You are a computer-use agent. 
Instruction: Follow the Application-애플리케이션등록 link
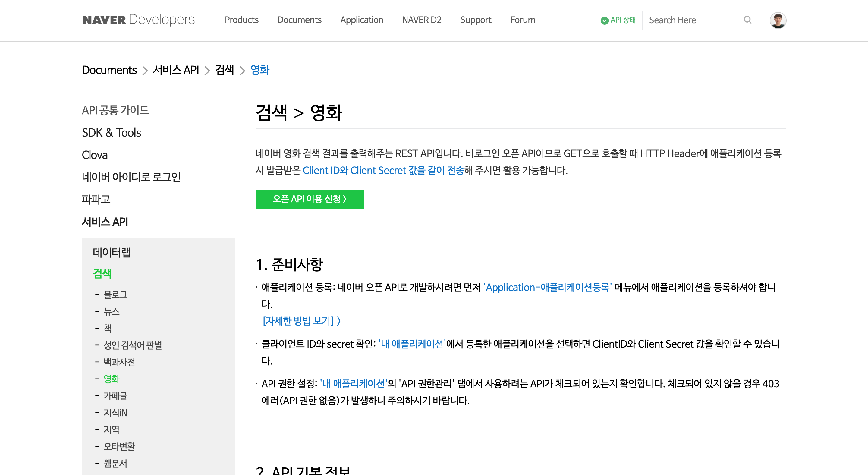548,287
